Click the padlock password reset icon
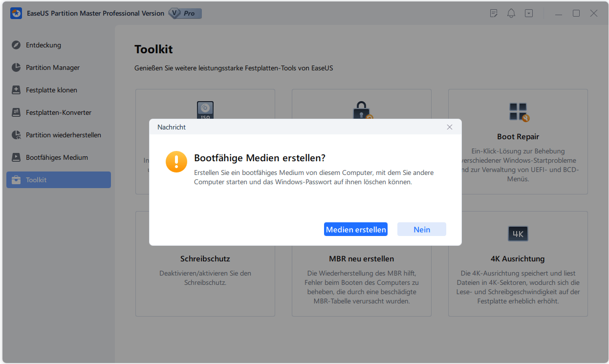 [362, 111]
